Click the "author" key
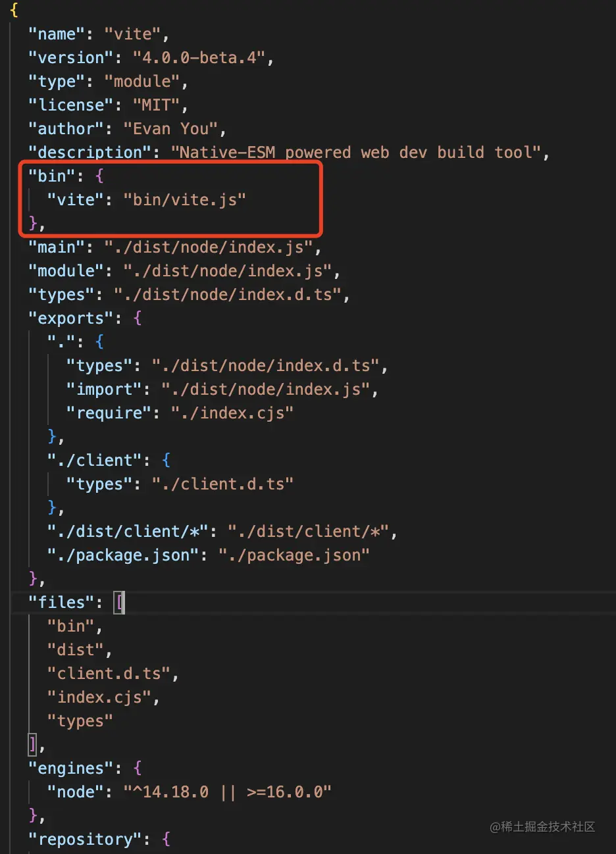616x854 pixels. (x=66, y=129)
